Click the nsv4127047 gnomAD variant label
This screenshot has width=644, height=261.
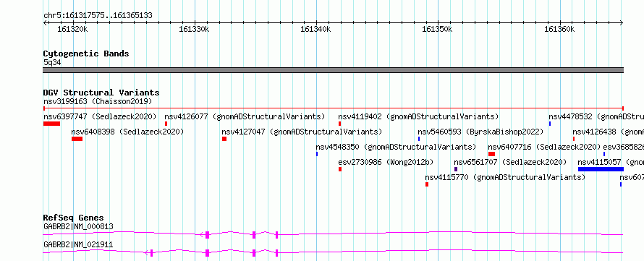coord(302,132)
